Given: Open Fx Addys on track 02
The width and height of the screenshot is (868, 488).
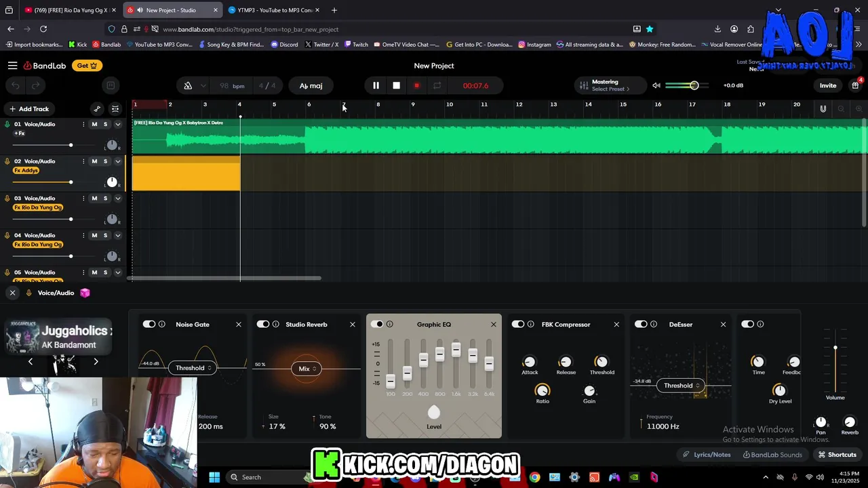Looking at the screenshot, I should tap(26, 170).
